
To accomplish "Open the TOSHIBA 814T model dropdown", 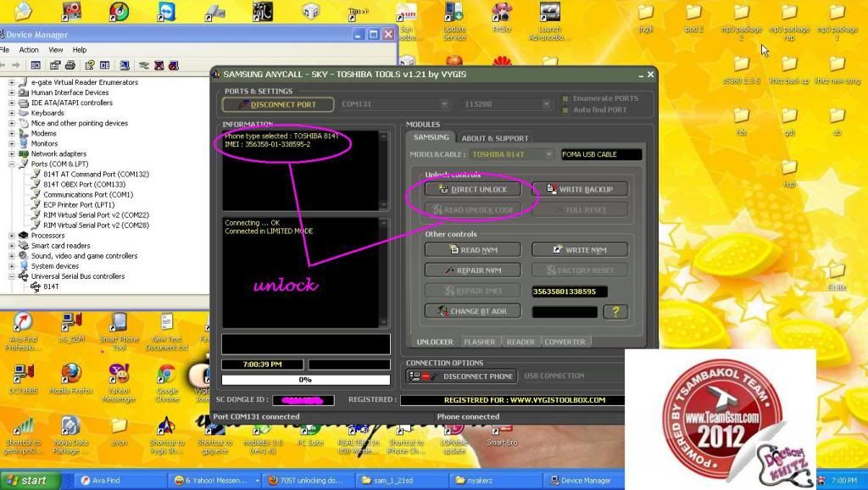I will pyautogui.click(x=512, y=154).
